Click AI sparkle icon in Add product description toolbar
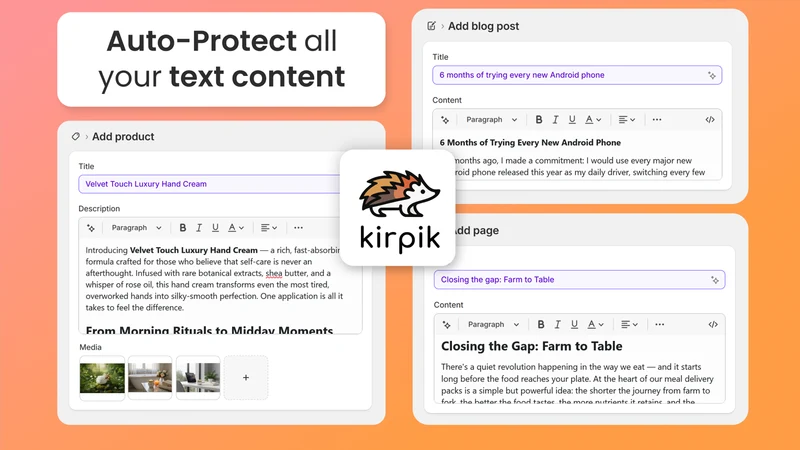Image resolution: width=800 pixels, height=450 pixels. click(91, 228)
